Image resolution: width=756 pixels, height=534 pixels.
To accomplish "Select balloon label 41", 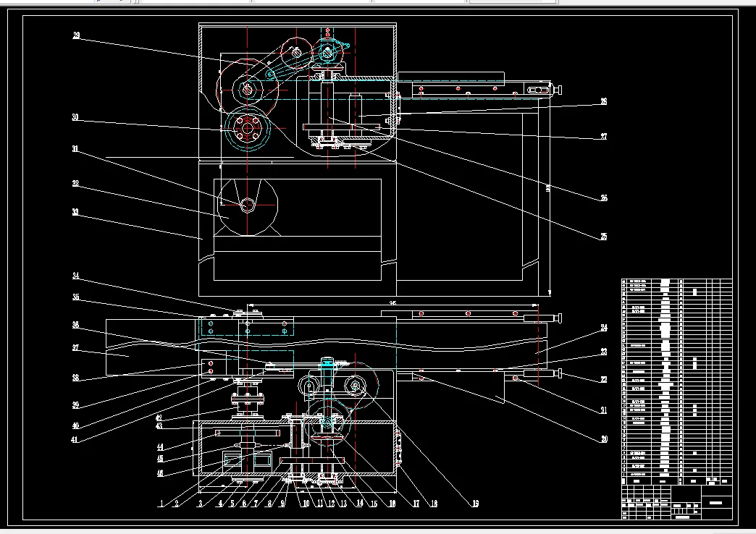I will 75,439.
